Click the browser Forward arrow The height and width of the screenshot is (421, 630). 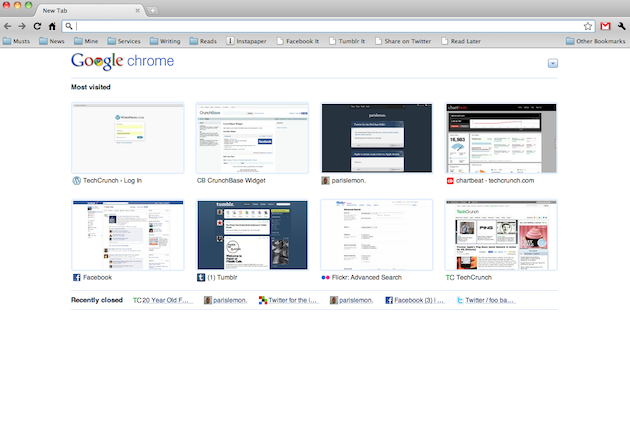point(22,26)
